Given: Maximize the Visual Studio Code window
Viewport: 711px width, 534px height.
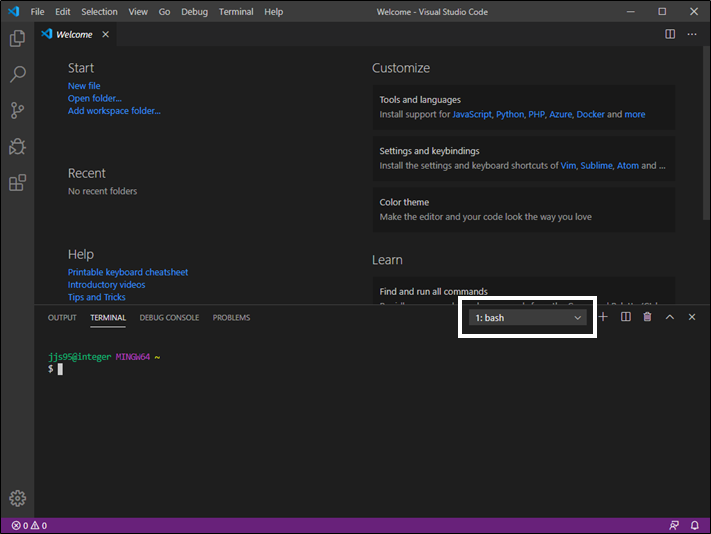Looking at the screenshot, I should click(662, 11).
